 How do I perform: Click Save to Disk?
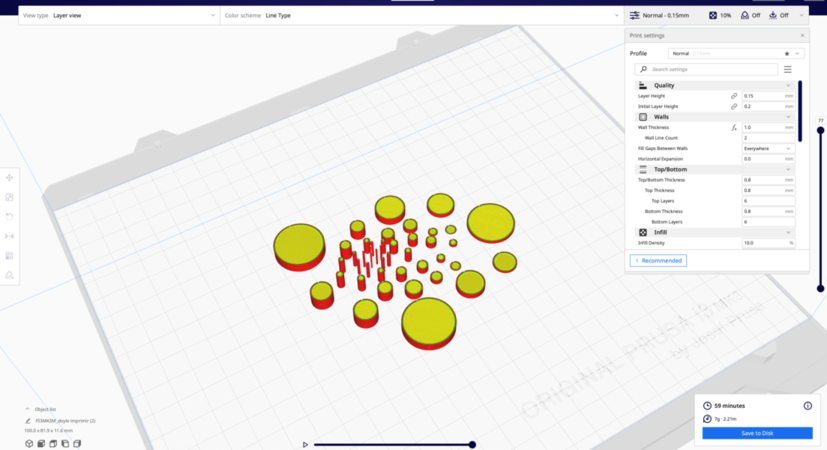(757, 433)
